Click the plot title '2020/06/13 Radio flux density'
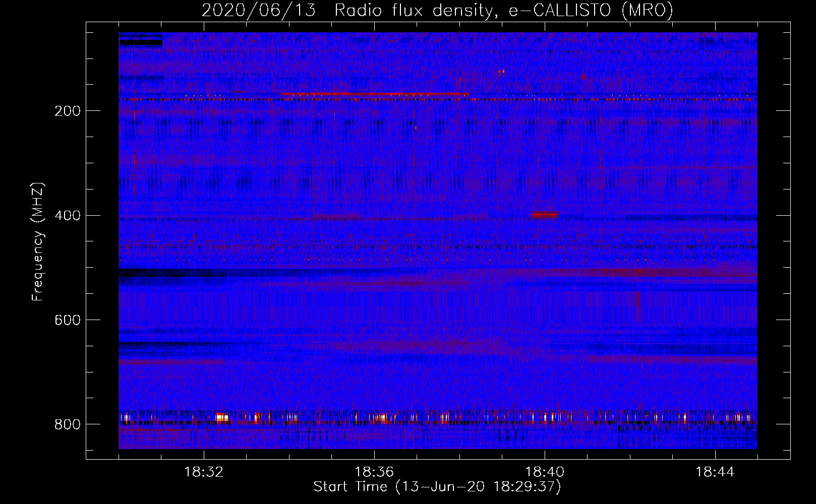Image resolution: width=816 pixels, height=504 pixels. (437, 10)
